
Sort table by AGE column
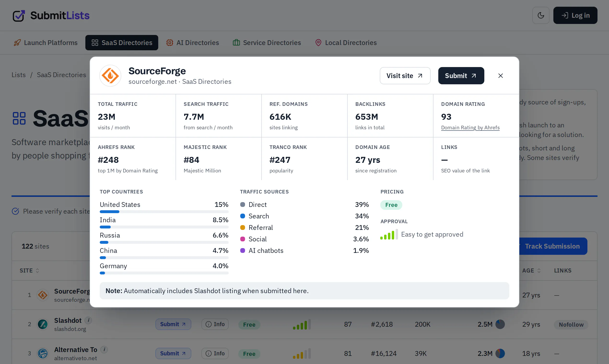point(531,271)
